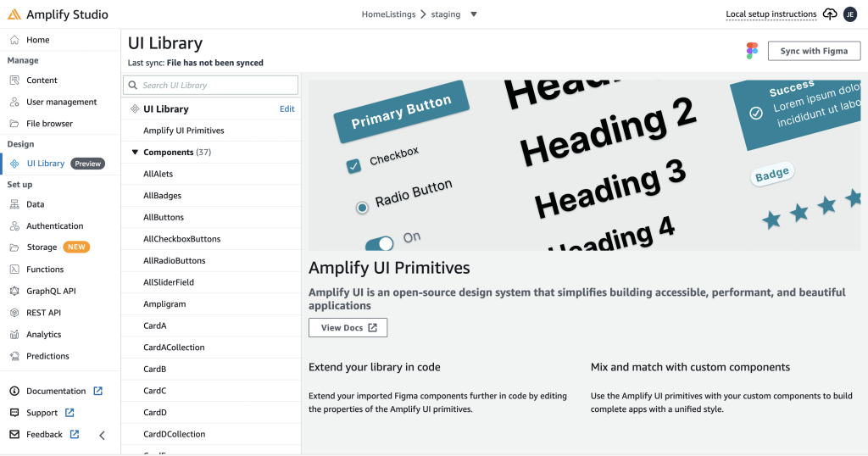Click the Data model icon
The width and height of the screenshot is (868, 456).
[14, 204]
